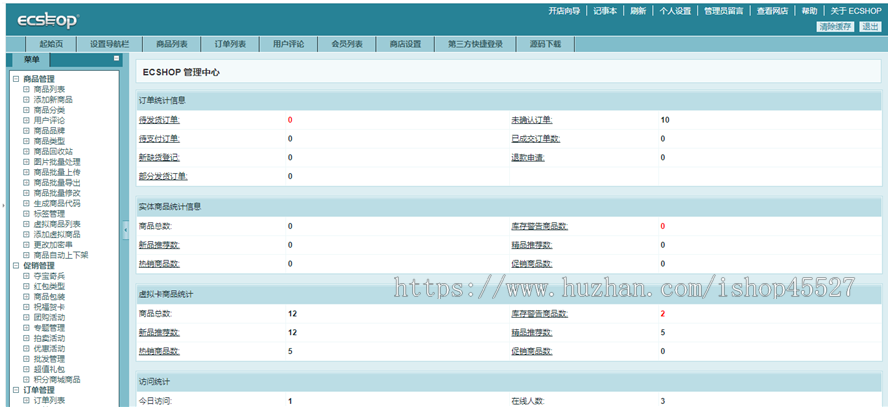Viewport: 890px width, 409px height.
Task: Open the 待发货订单 link
Action: pos(159,120)
